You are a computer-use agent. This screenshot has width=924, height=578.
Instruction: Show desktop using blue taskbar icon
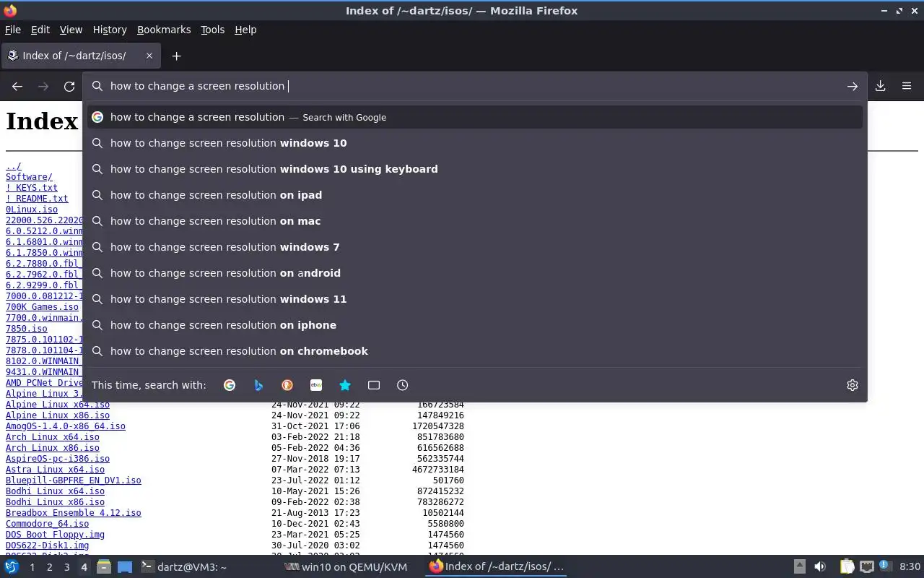pos(125,567)
